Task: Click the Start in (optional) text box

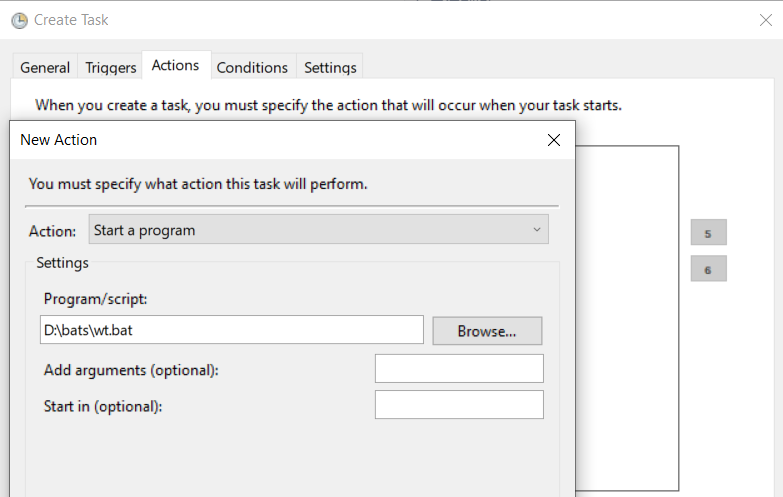Action: (x=459, y=405)
